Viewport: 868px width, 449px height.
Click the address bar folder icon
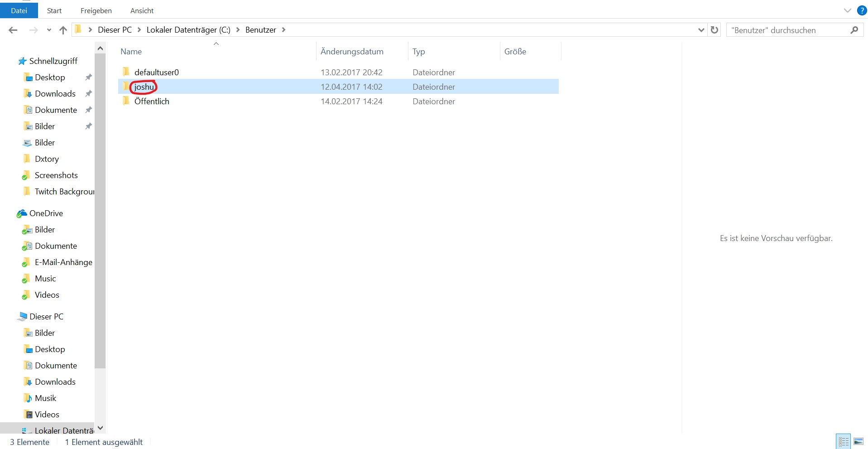[x=78, y=29]
